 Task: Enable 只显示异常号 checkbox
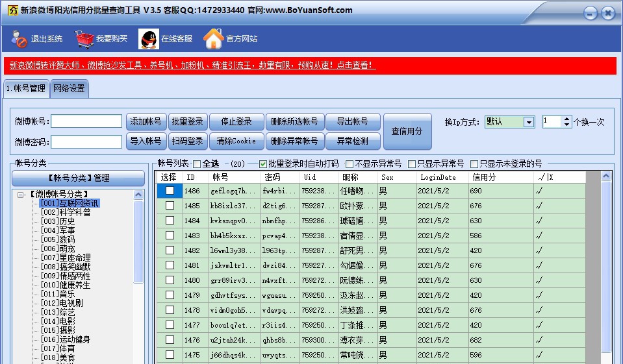click(x=412, y=164)
